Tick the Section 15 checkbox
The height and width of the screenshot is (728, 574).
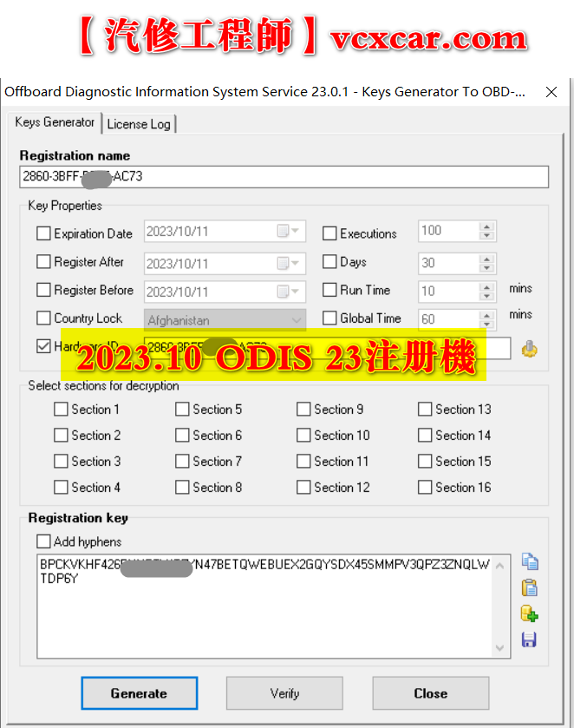coord(425,461)
